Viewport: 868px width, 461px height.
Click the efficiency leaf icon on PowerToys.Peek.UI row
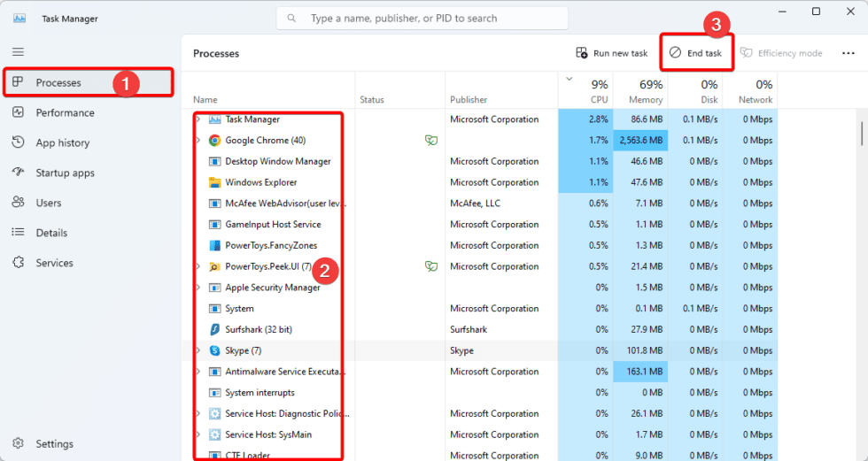click(431, 266)
